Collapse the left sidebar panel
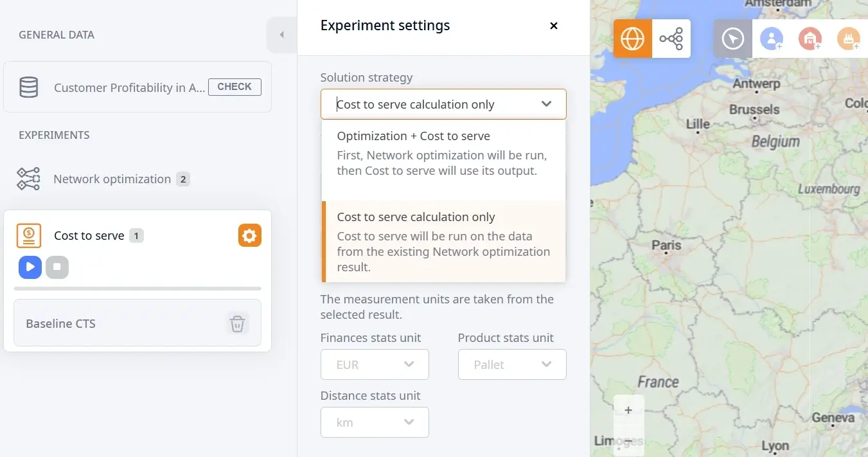Image resolution: width=868 pixels, height=457 pixels. tap(281, 35)
